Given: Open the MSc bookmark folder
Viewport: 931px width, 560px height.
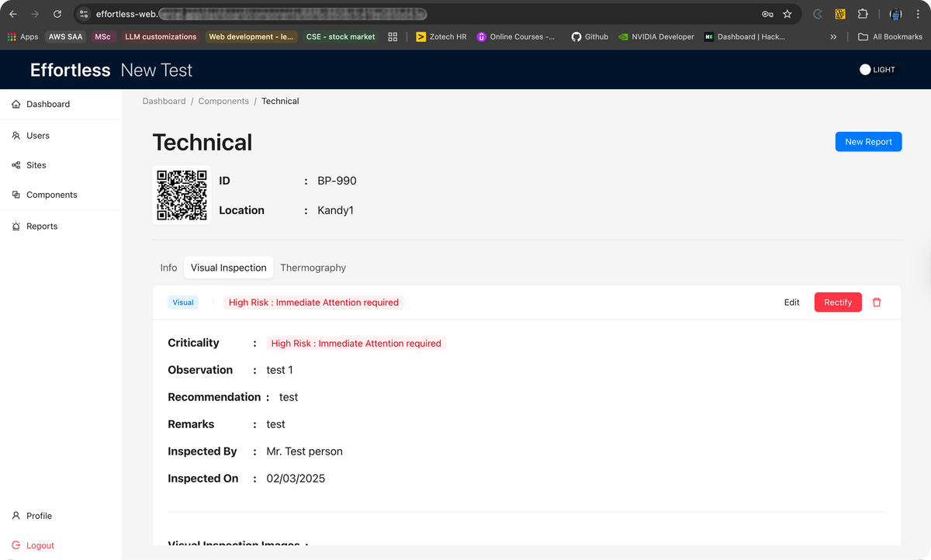Looking at the screenshot, I should (103, 36).
